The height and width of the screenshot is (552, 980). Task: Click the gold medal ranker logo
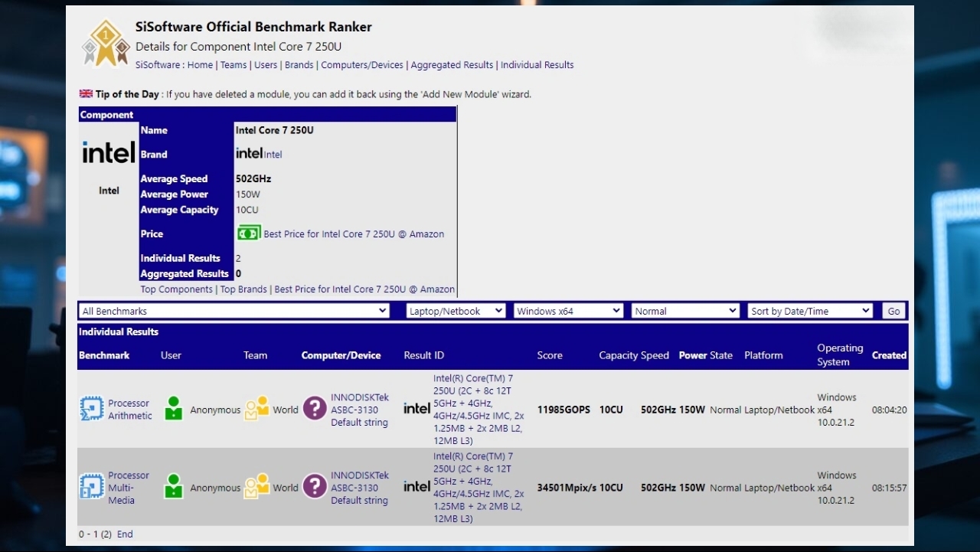[x=106, y=43]
